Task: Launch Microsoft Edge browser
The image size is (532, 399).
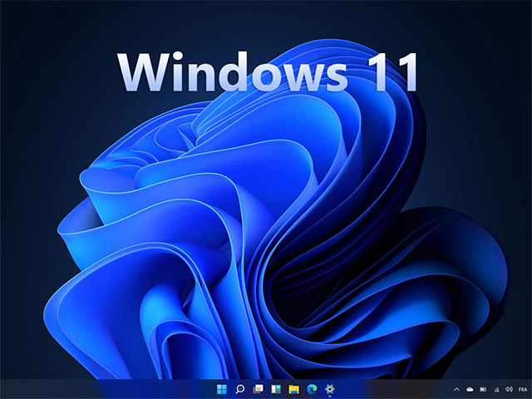Action: point(312,389)
